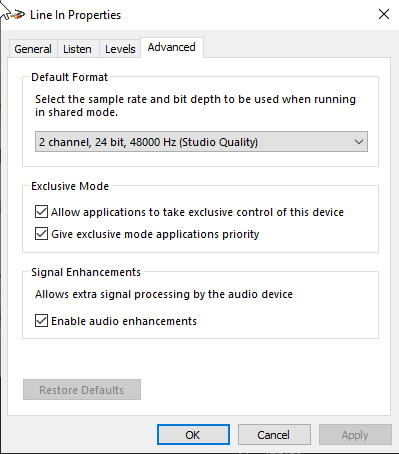The image size is (399, 454).
Task: Go to the Levels tab
Action: coord(120,49)
